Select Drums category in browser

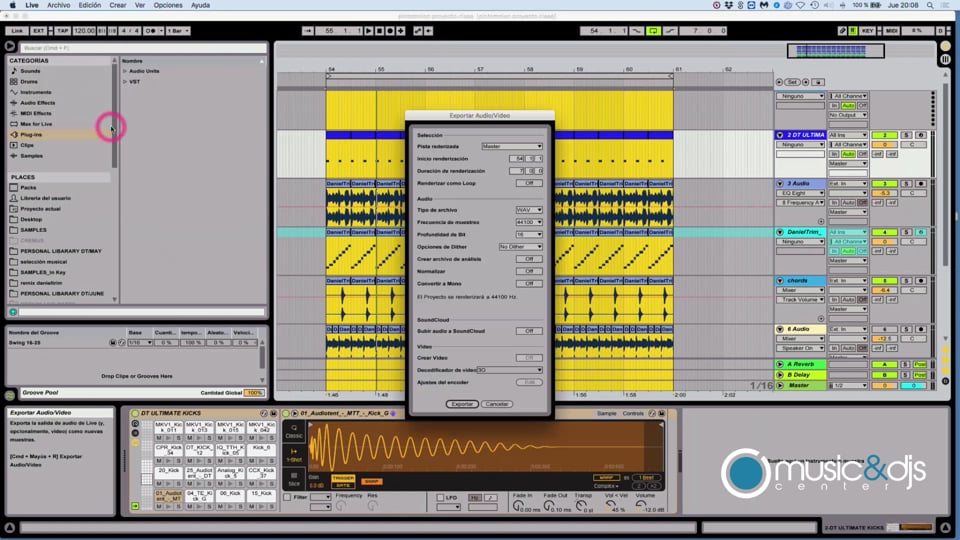(x=29, y=81)
